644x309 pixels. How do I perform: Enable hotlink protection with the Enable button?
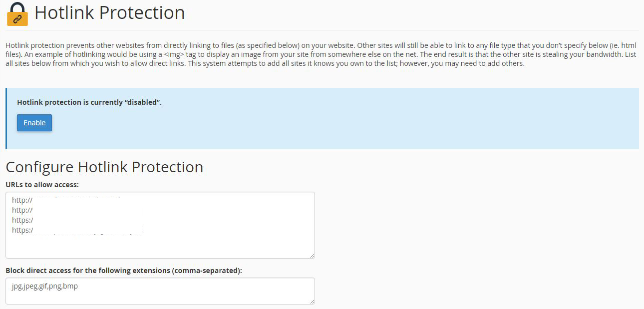point(34,123)
